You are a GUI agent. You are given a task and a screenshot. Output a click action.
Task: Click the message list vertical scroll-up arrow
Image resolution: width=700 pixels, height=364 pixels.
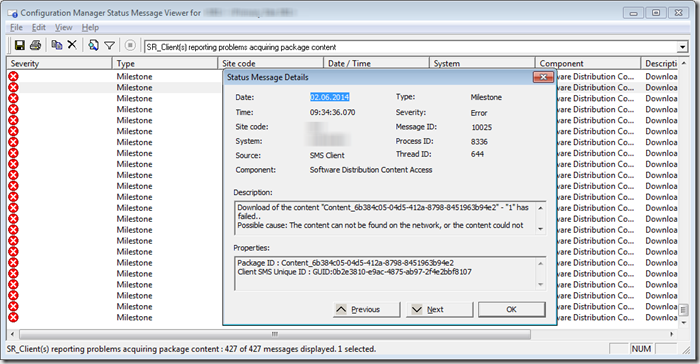pos(683,63)
